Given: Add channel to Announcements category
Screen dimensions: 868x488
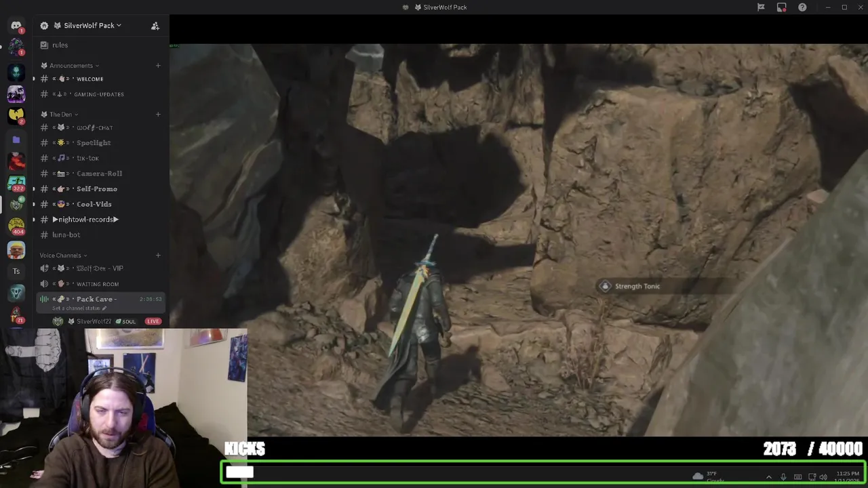Looking at the screenshot, I should pyautogui.click(x=158, y=66).
